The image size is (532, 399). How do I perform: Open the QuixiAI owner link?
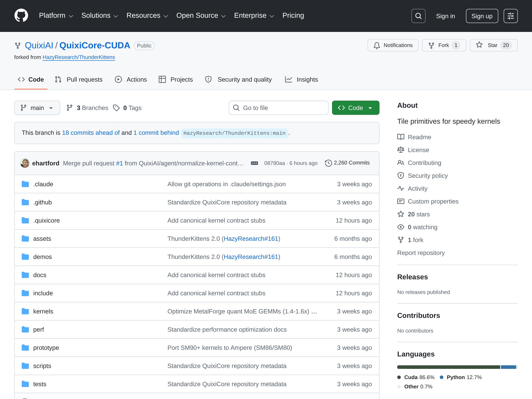[x=39, y=45]
